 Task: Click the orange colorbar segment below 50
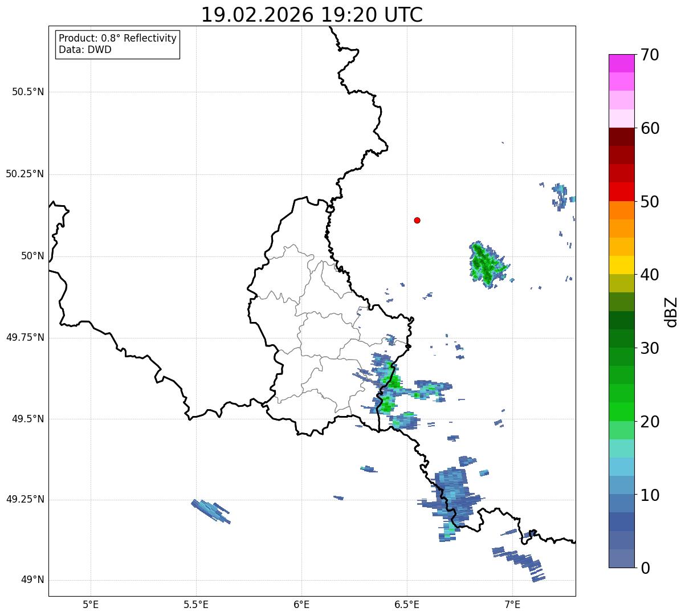621,210
